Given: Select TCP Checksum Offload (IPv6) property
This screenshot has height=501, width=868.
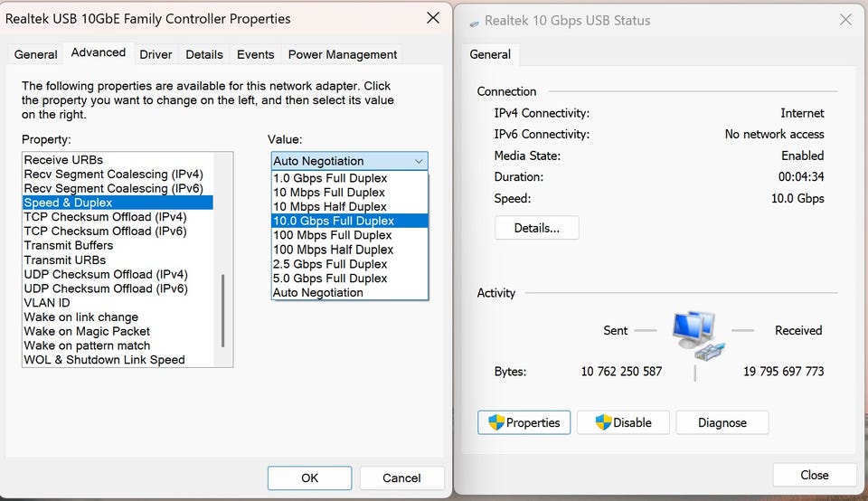Looking at the screenshot, I should [x=118, y=232].
